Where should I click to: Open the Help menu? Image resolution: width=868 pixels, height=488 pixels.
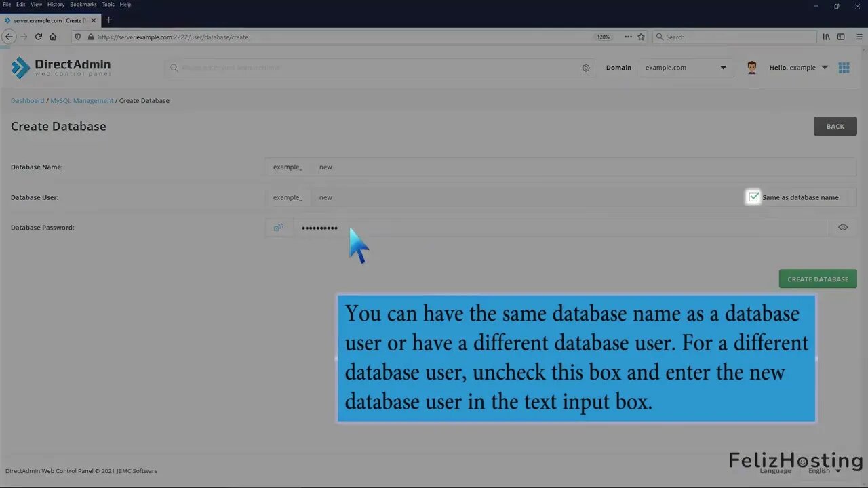125,5
